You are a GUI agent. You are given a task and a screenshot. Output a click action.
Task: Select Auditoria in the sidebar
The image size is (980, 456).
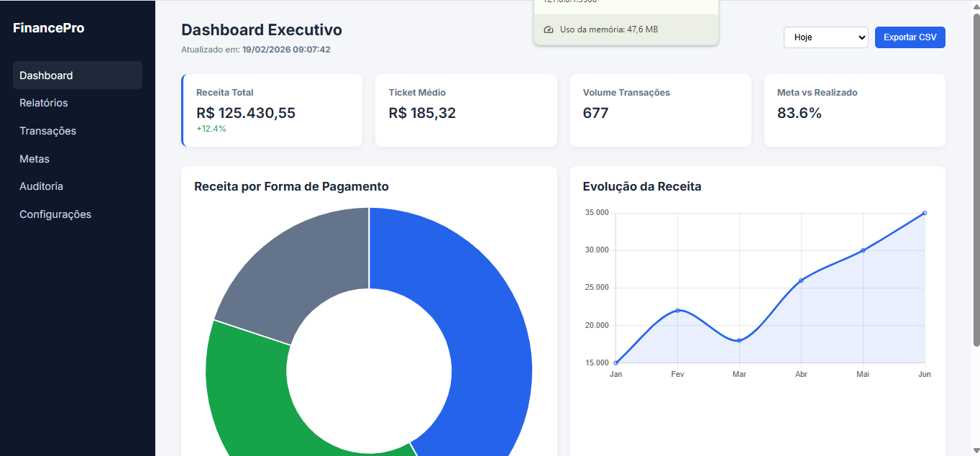point(41,186)
